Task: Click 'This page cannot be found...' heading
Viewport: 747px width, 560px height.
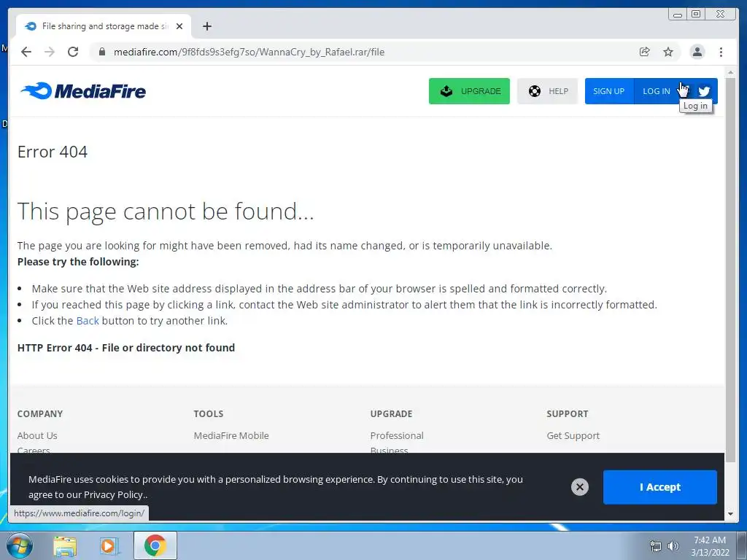Action: coord(166,211)
